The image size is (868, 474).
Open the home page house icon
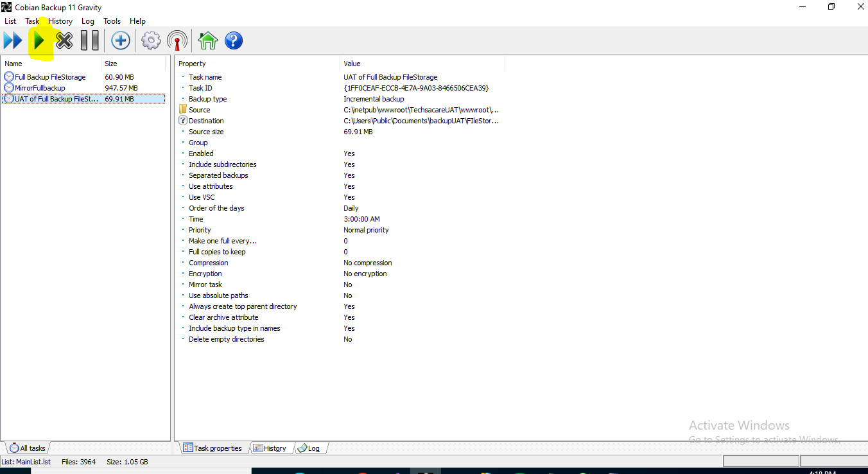point(207,41)
